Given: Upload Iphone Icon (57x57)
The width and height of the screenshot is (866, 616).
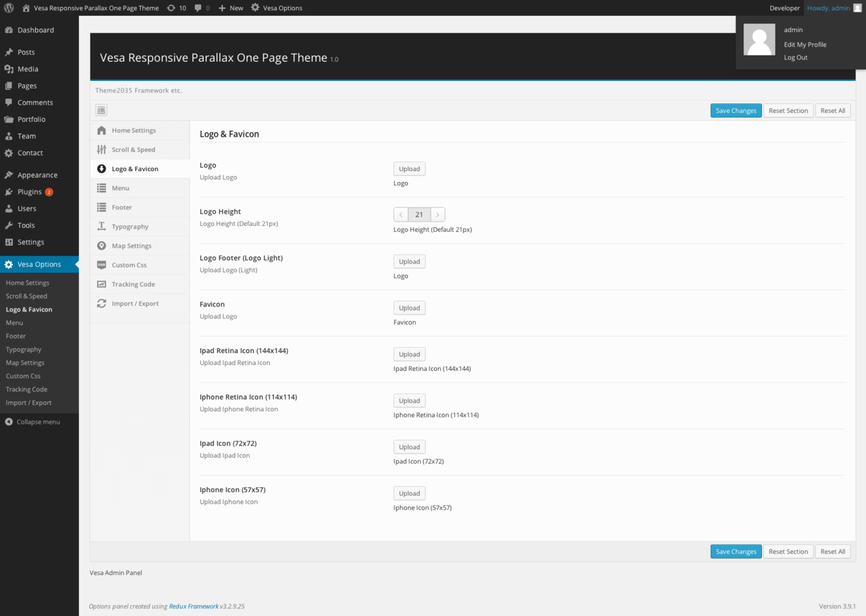Looking at the screenshot, I should 409,493.
